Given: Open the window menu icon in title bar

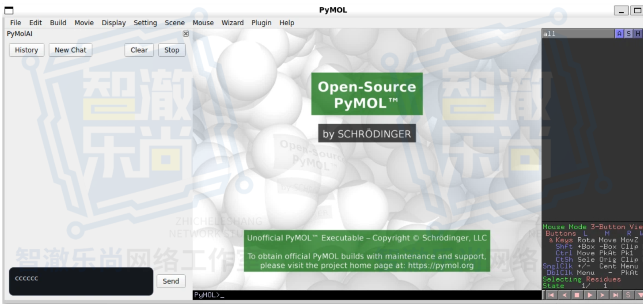Looking at the screenshot, I should coord(9,10).
